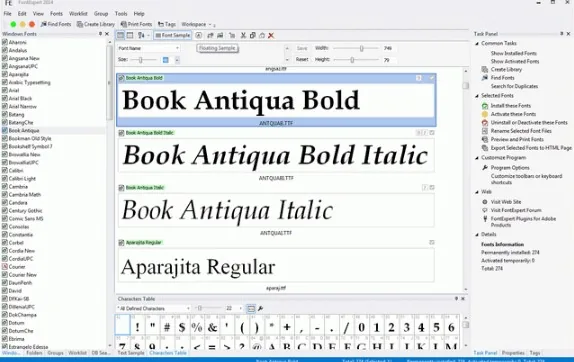Click the Print Fonts toolbar icon

coord(136,24)
